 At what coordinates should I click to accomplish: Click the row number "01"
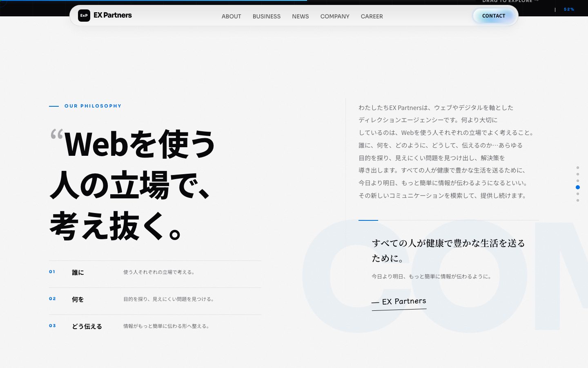[52, 272]
